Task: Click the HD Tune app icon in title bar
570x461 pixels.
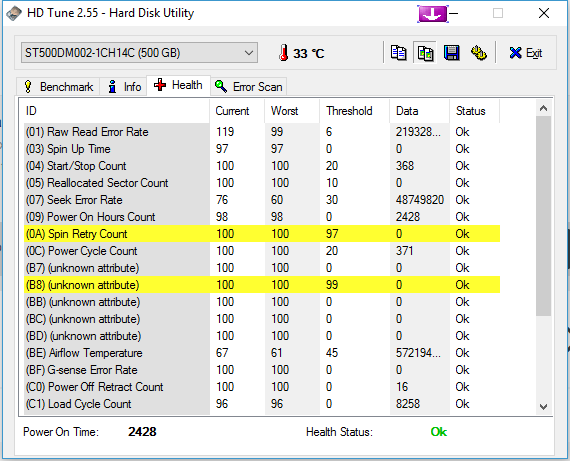Action: click(x=14, y=13)
